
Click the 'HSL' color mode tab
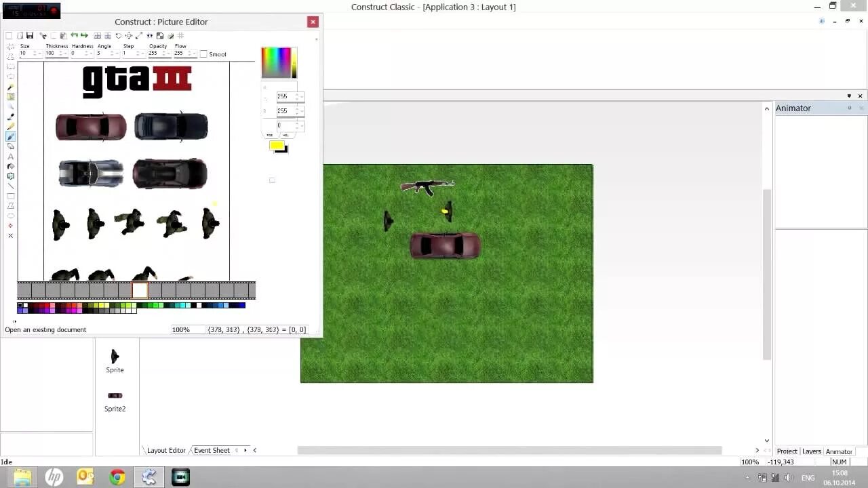285,135
